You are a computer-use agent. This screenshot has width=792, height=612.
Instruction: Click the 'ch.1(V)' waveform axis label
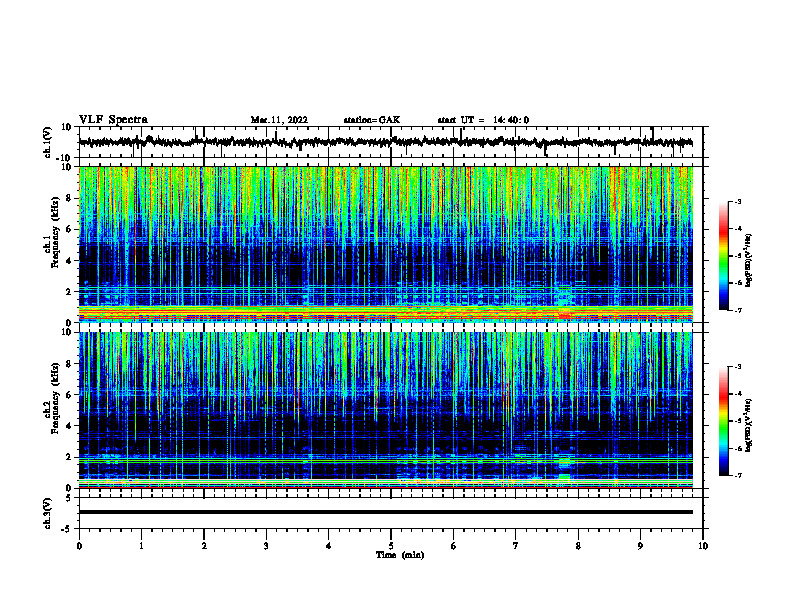(48, 142)
